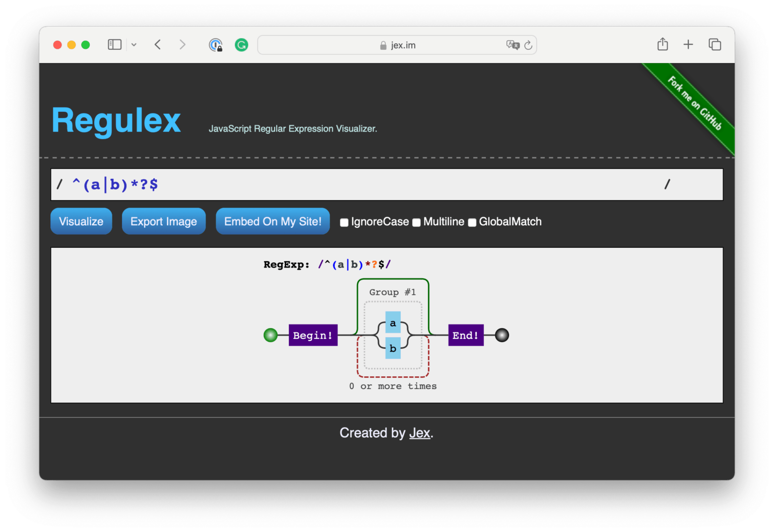Click the regular expression input field

click(387, 184)
